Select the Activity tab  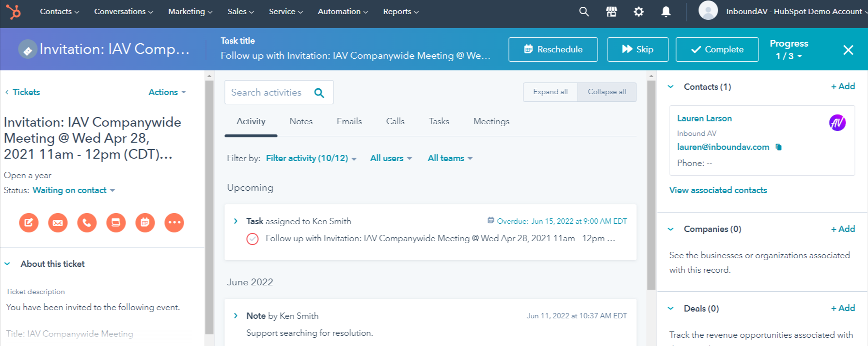pyautogui.click(x=251, y=121)
